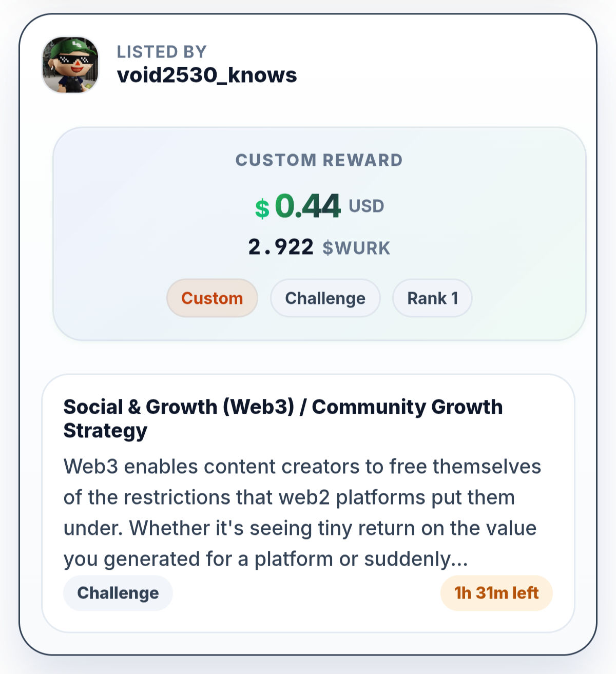Click the Custom Reward heading
The width and height of the screenshot is (616, 674).
pyautogui.click(x=319, y=160)
